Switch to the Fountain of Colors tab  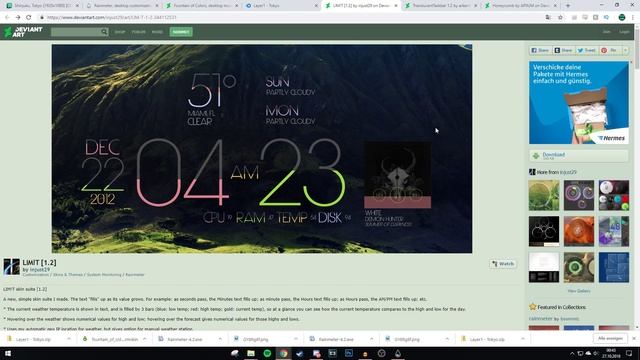[x=202, y=6]
